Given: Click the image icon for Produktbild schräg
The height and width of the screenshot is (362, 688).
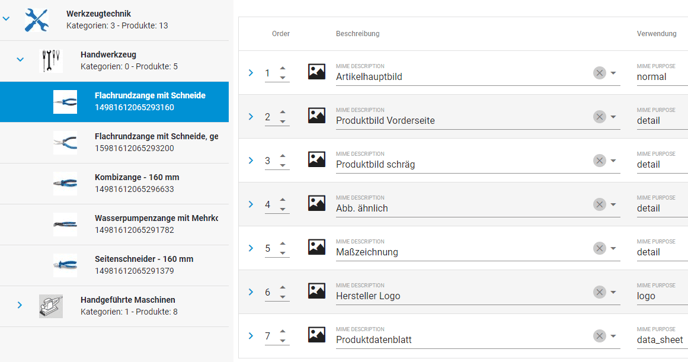Looking at the screenshot, I should (316, 159).
